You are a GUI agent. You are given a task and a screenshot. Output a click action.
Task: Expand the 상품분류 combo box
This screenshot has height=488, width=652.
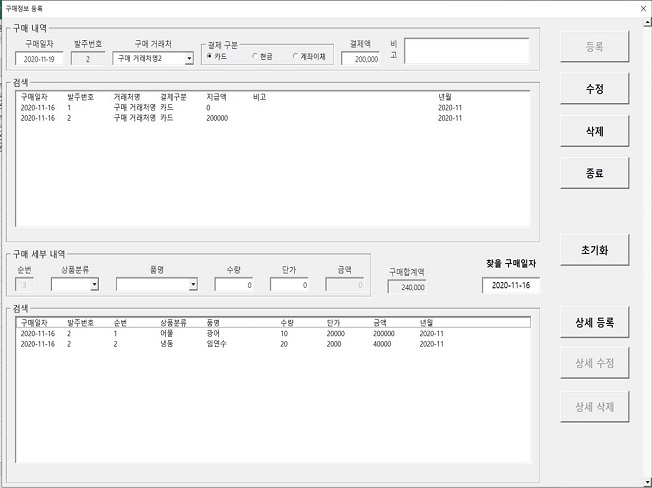tap(94, 285)
